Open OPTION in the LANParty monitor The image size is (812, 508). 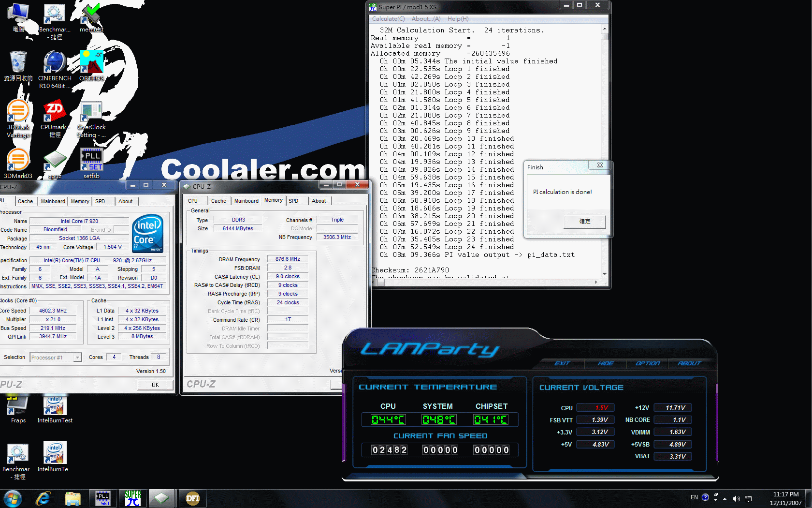[x=648, y=363]
